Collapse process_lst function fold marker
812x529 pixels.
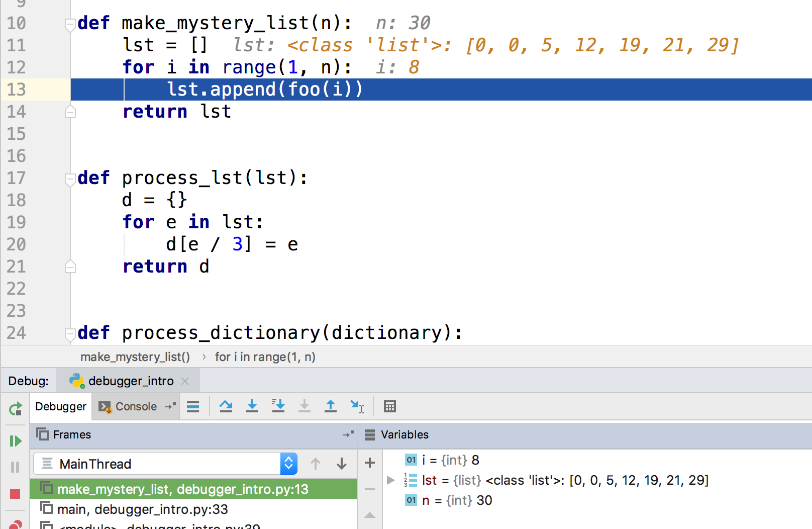70,179
